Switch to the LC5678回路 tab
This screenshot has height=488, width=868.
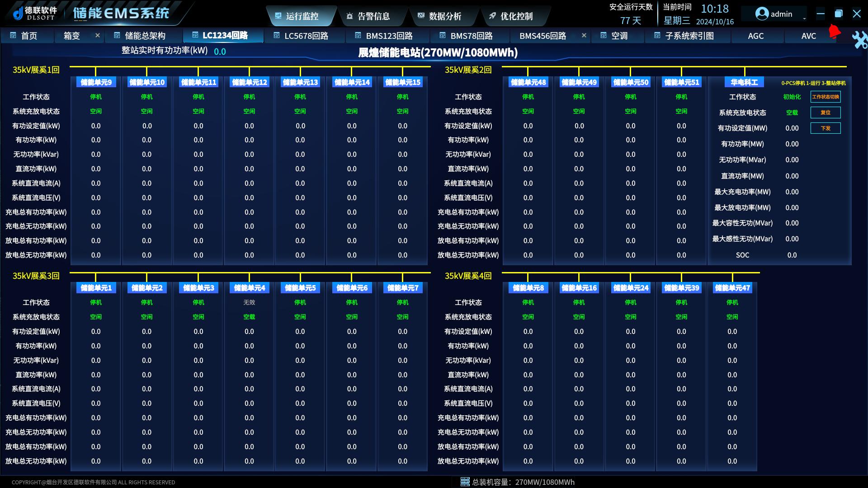[306, 36]
